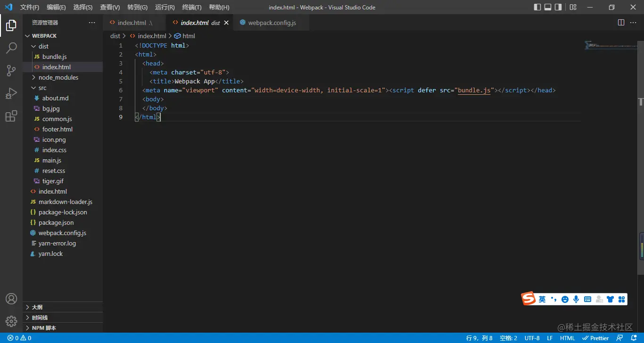Click the 空格: 2 indentation setting
The width and height of the screenshot is (644, 343).
tap(508, 338)
